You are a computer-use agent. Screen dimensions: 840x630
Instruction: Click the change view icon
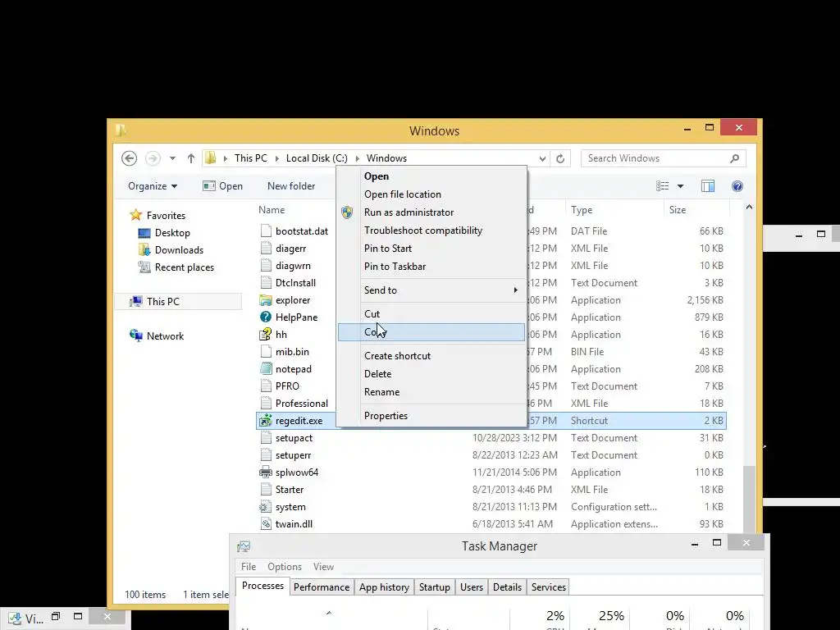[x=663, y=186]
